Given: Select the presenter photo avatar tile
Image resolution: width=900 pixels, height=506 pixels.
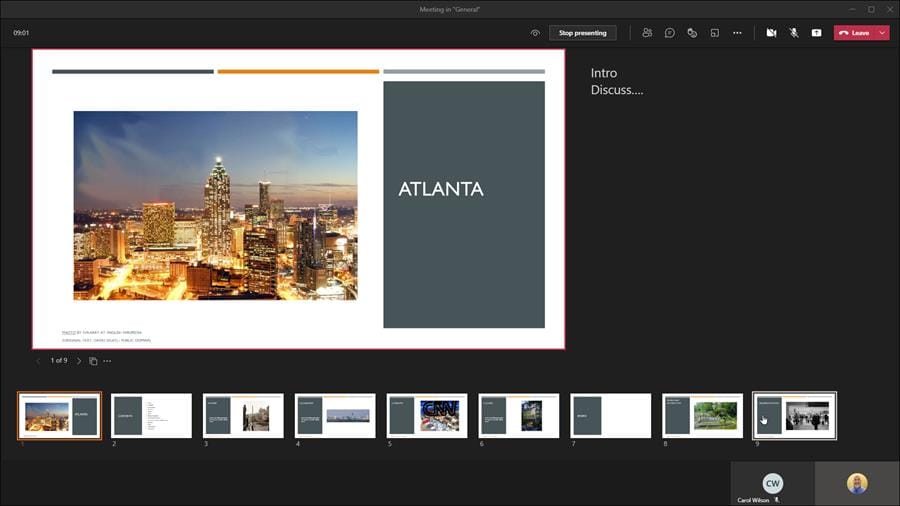Looking at the screenshot, I should click(x=857, y=484).
